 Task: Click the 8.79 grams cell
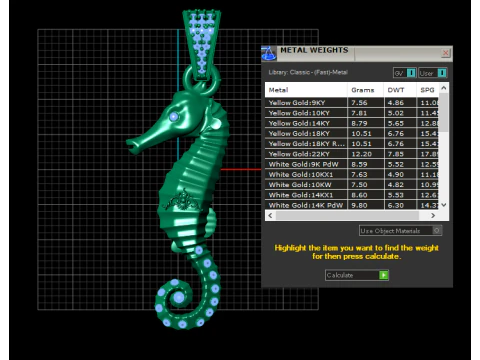365,123
